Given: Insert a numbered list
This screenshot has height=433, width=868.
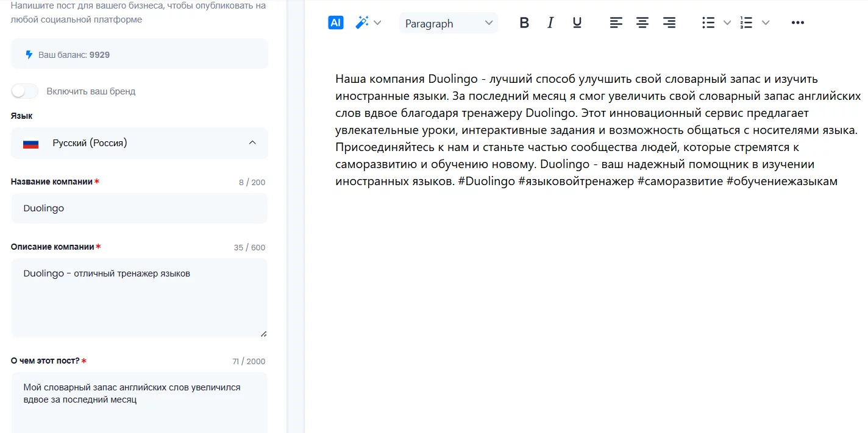Looking at the screenshot, I should click(x=747, y=23).
